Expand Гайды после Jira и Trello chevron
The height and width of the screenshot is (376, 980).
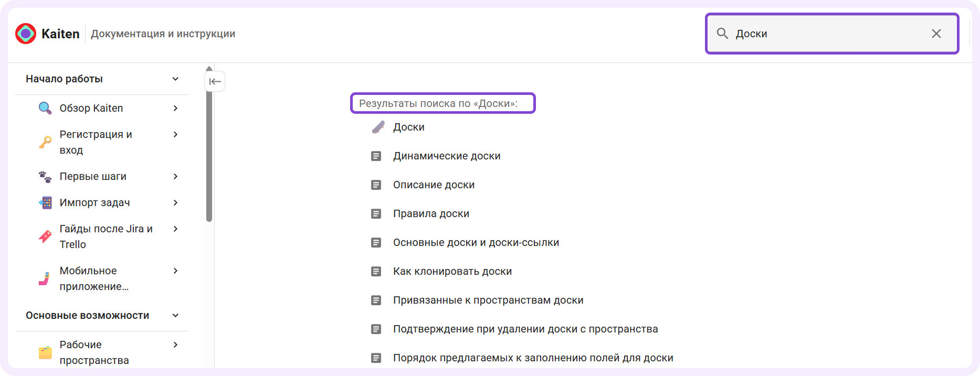click(x=175, y=229)
